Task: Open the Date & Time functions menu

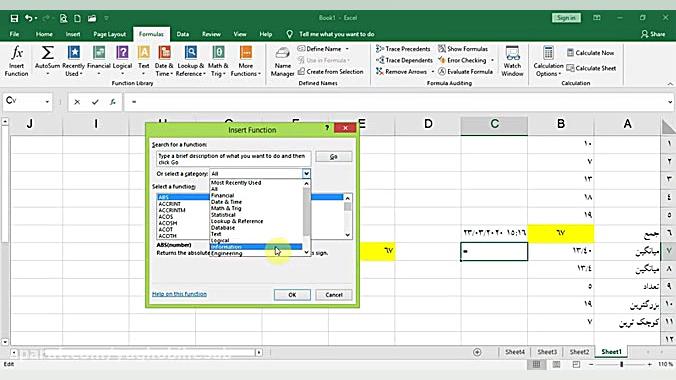Action: point(164,61)
